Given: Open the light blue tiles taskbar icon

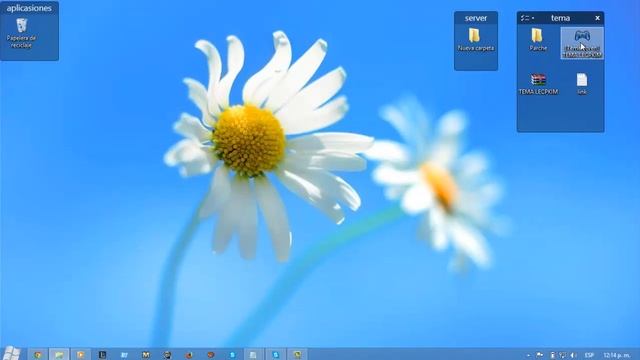Looking at the screenshot, I should tap(124, 355).
